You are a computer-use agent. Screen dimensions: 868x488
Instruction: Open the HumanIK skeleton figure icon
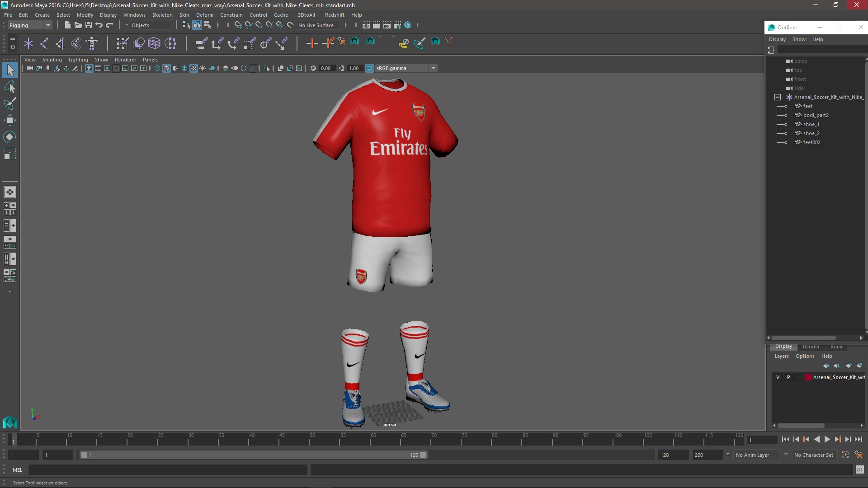pyautogui.click(x=92, y=43)
